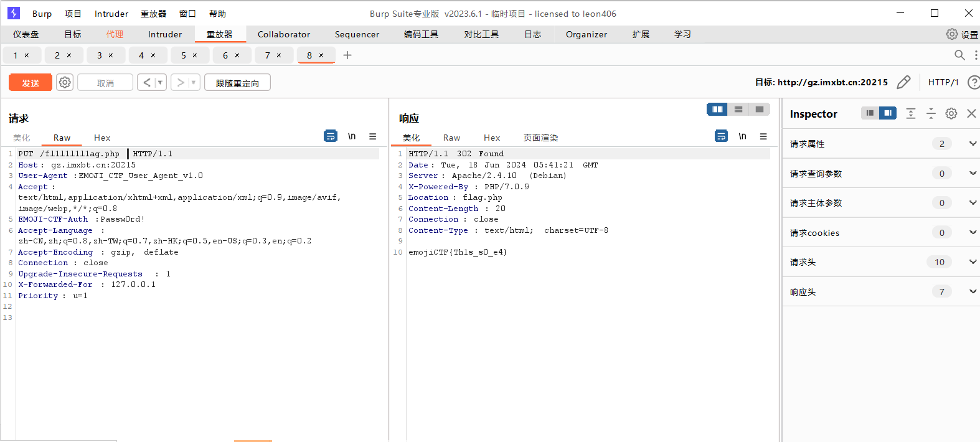Image resolution: width=980 pixels, height=442 pixels.
Task: Switch to side-by-side request/response layout
Action: [x=717, y=109]
